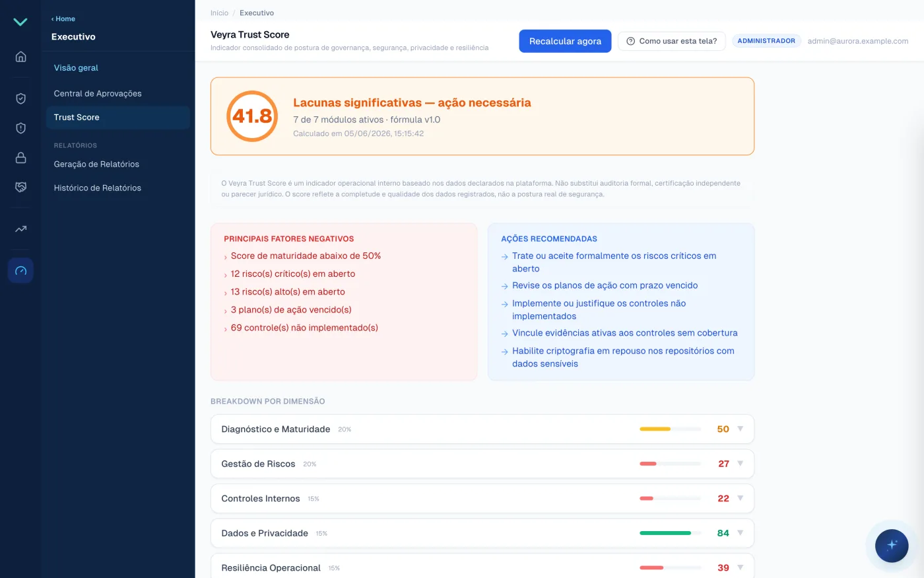Screen dimensions: 924x578
Task: Click the score value 27
Action: [x=723, y=464]
